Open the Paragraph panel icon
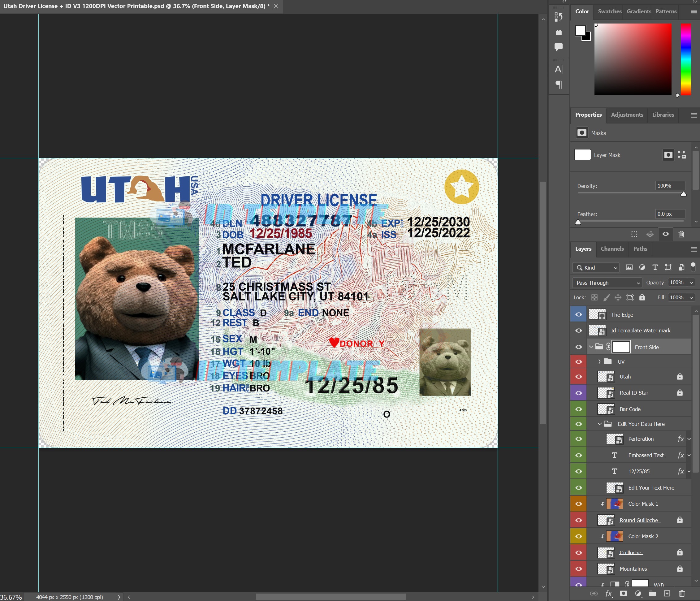This screenshot has height=601, width=700. click(x=559, y=84)
